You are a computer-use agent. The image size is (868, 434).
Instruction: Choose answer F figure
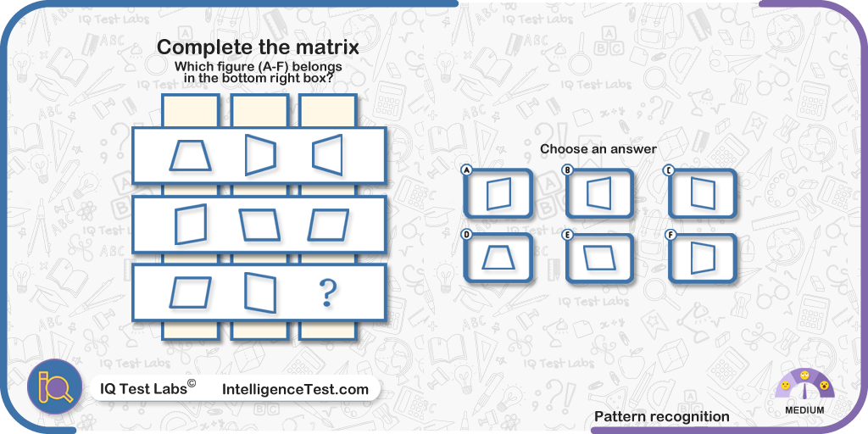coord(703,258)
